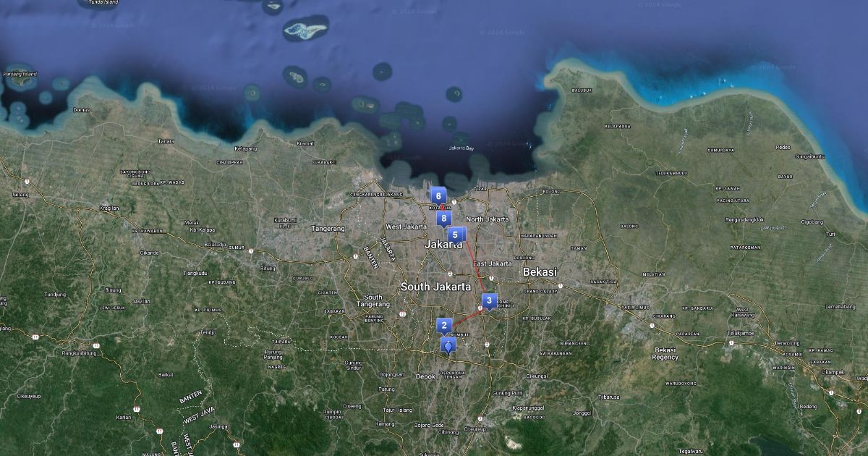
Task: Select the South Tangerang label
Action: pos(373,300)
